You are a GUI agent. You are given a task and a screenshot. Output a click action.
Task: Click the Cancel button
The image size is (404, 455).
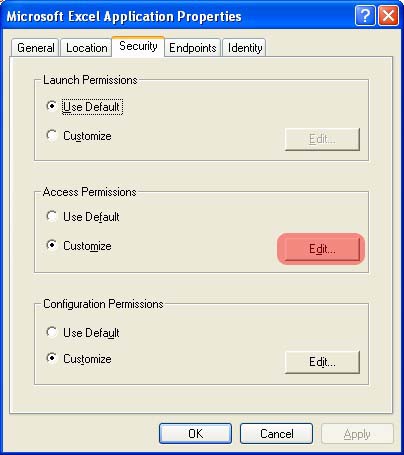click(277, 434)
